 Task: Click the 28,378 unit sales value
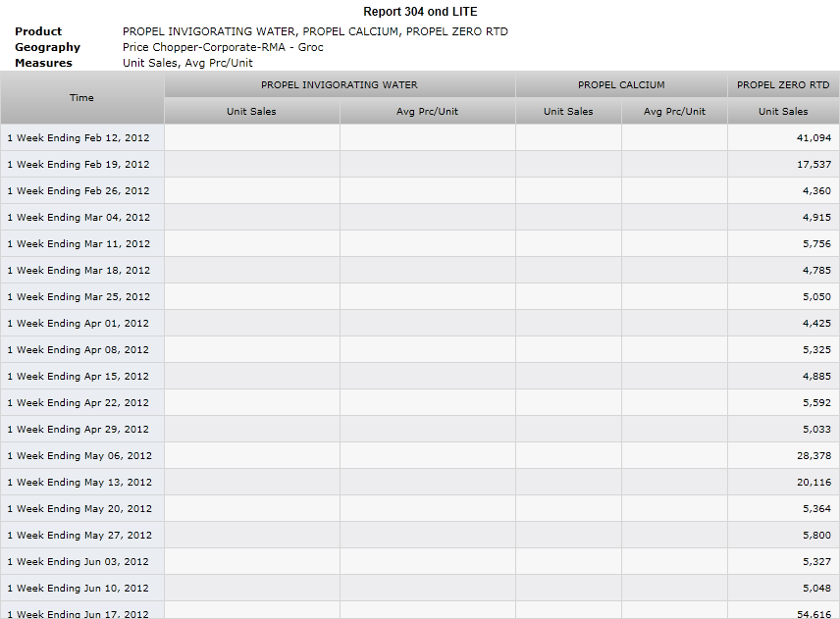tap(814, 456)
